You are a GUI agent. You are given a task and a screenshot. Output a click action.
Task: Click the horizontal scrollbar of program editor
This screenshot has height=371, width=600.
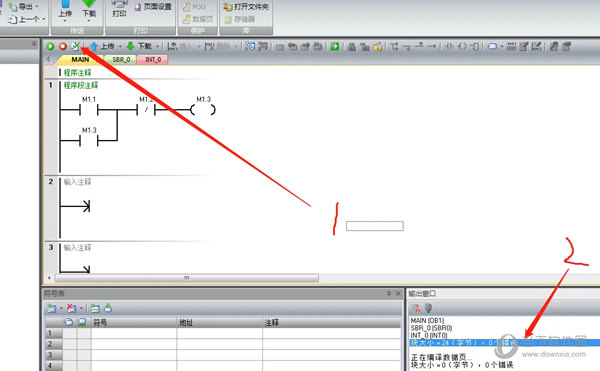(x=187, y=278)
